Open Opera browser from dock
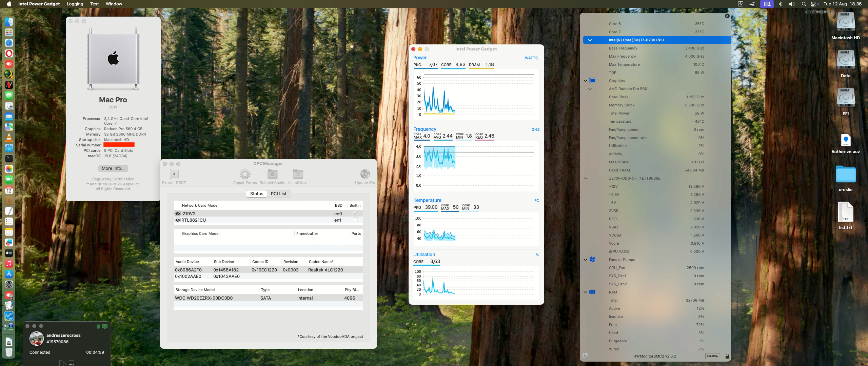 [9, 53]
